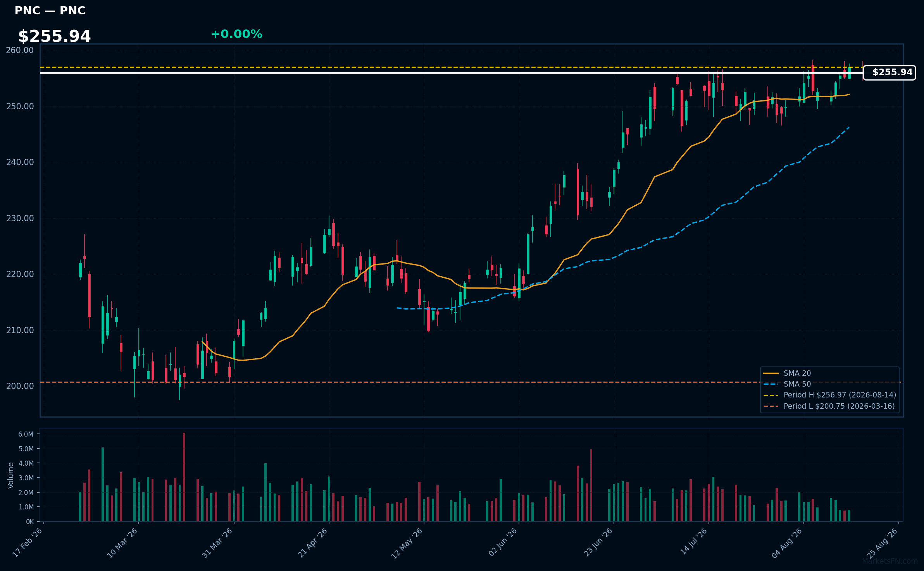
Task: Click the 1.0M volume axis label
Action: point(26,507)
